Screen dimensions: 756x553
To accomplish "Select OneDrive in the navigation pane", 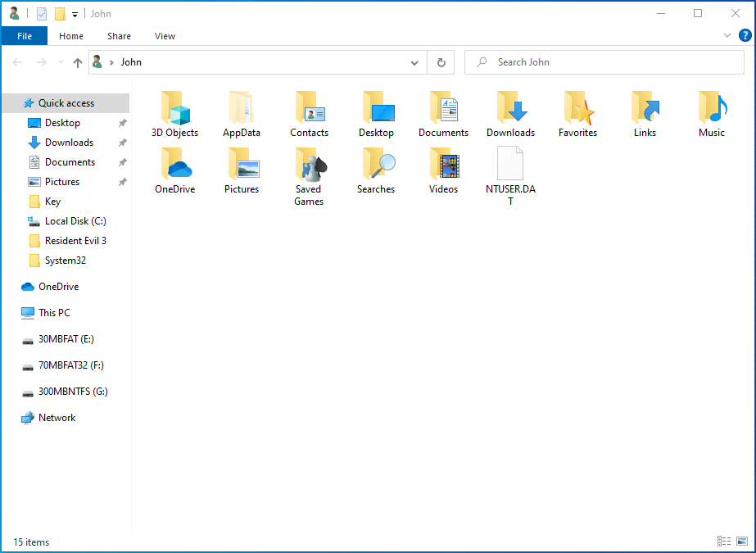I will (58, 287).
